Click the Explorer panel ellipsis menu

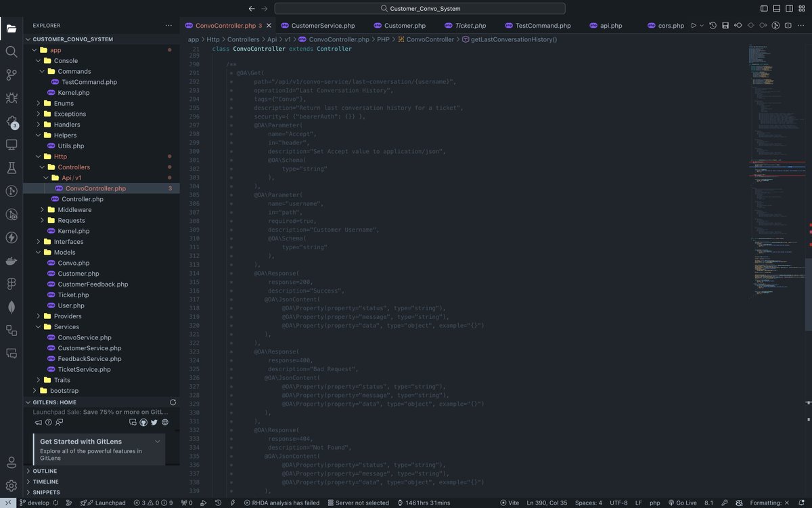(168, 26)
